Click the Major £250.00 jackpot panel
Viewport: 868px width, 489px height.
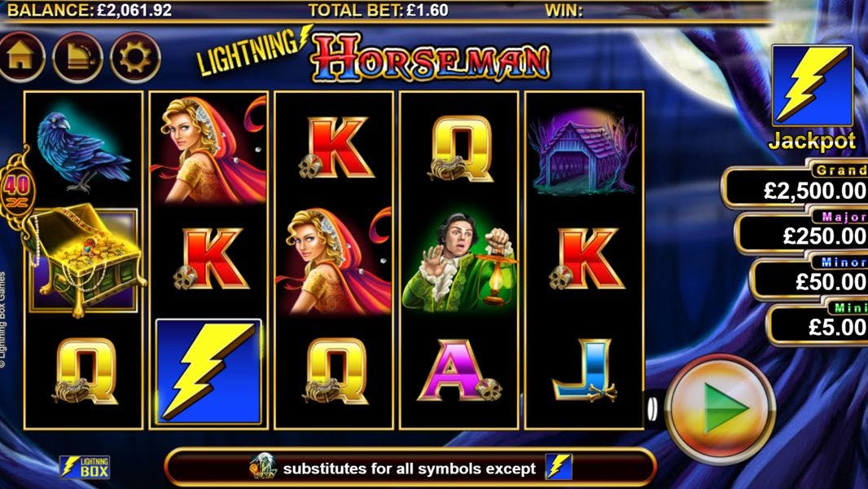click(x=801, y=231)
